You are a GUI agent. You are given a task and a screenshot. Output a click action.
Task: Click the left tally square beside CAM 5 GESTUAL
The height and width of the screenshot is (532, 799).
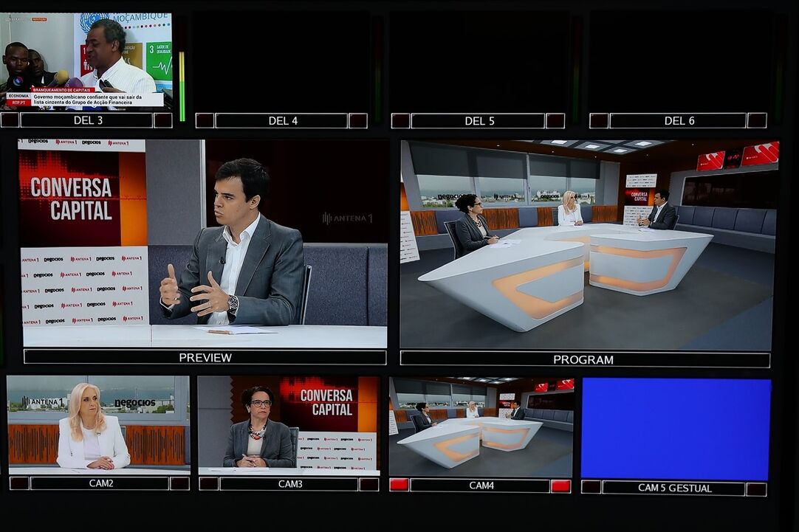click(x=591, y=488)
